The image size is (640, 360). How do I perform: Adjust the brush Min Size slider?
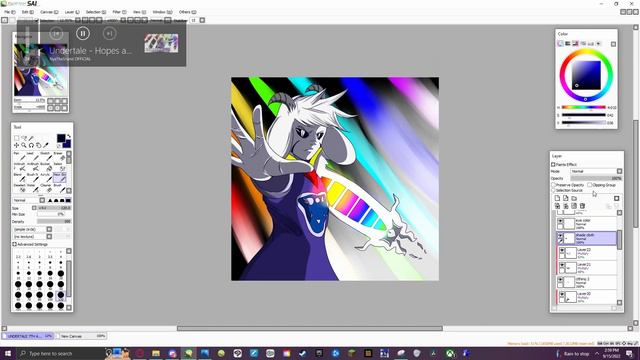click(x=51, y=214)
